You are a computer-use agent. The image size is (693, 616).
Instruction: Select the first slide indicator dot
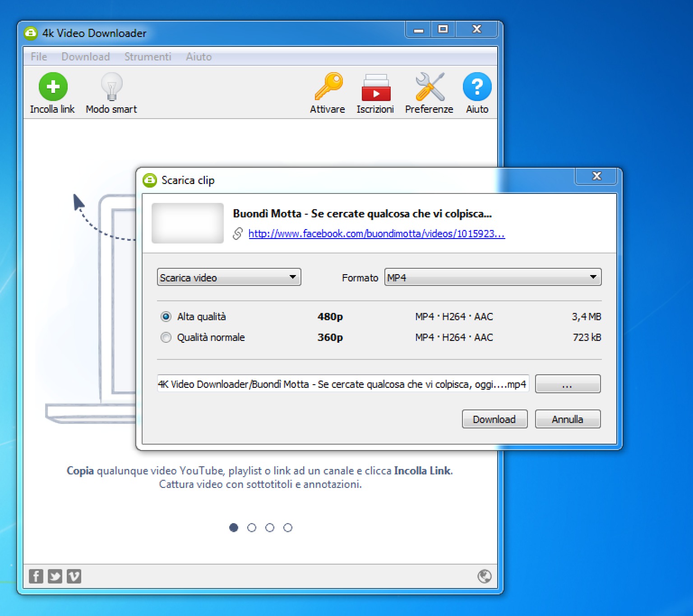[234, 528]
